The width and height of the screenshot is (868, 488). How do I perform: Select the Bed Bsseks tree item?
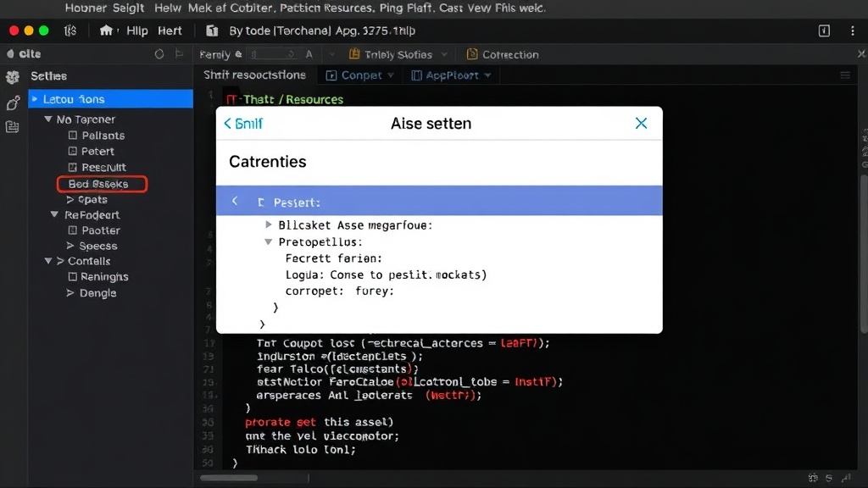(102, 184)
